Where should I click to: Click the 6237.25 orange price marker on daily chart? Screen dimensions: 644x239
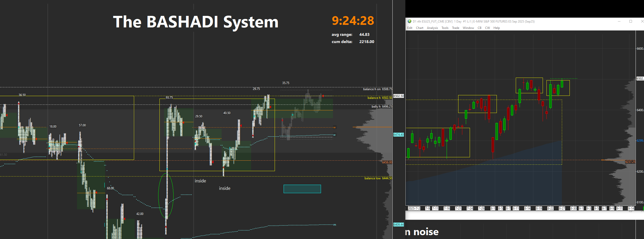point(630,162)
